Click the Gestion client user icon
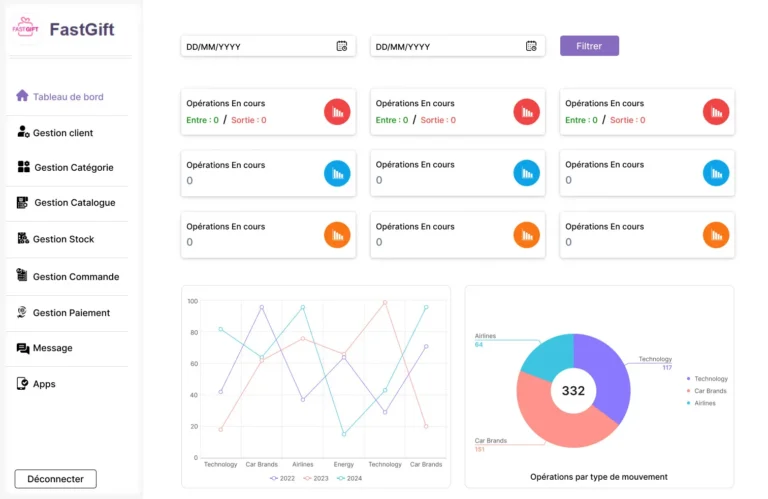This screenshot has height=499, width=768. pos(23,132)
